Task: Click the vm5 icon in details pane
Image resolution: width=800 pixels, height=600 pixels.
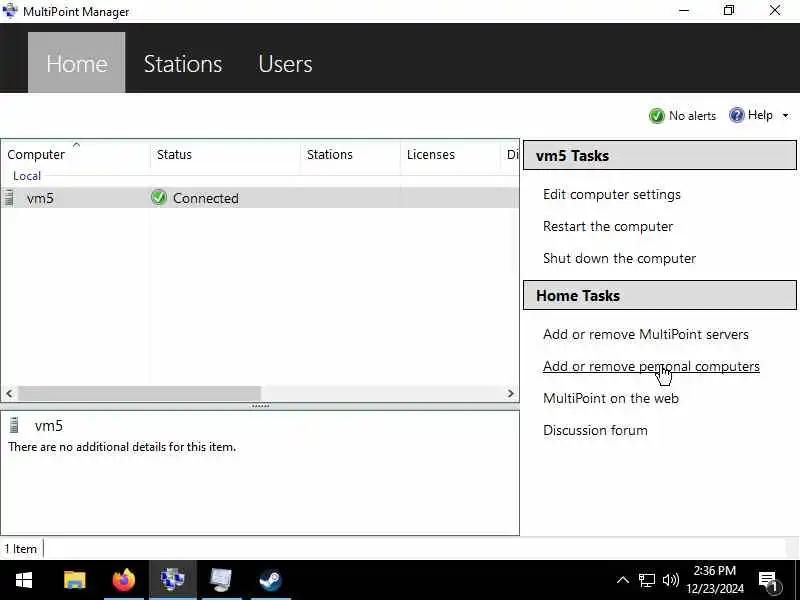Action: click(14, 425)
